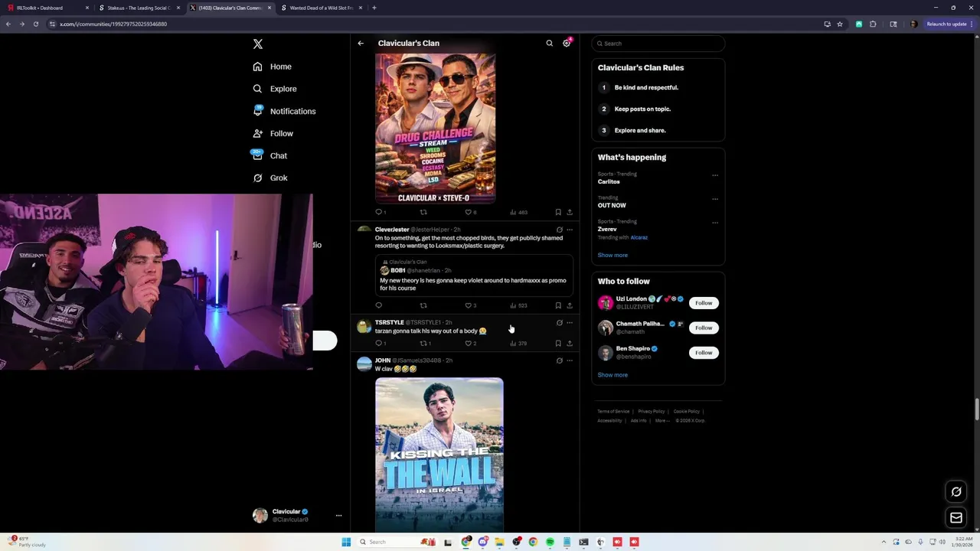Open Spotify from the taskbar
Viewport: 980px width, 551px height.
click(550, 542)
